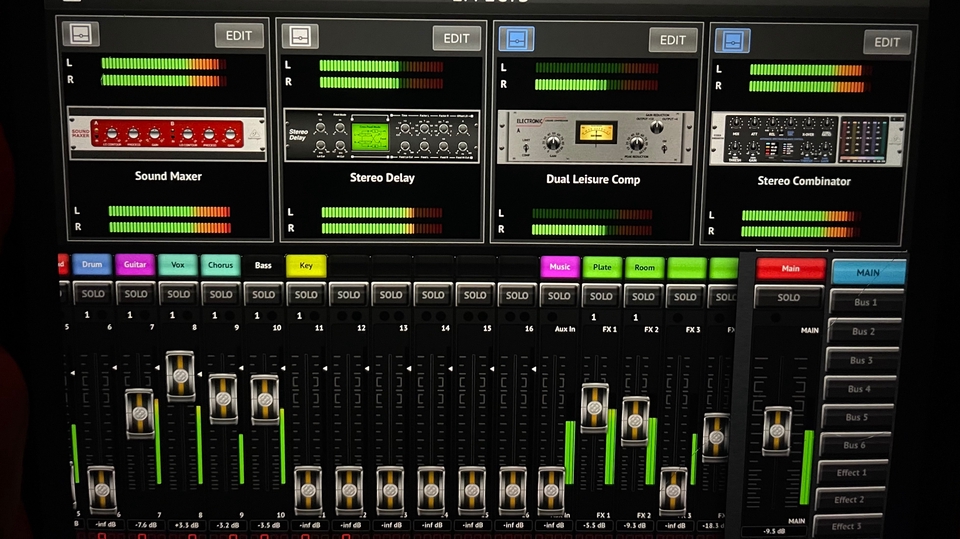Open the red Sound Maxer rack unit image
The height and width of the screenshot is (539, 960).
(x=166, y=133)
